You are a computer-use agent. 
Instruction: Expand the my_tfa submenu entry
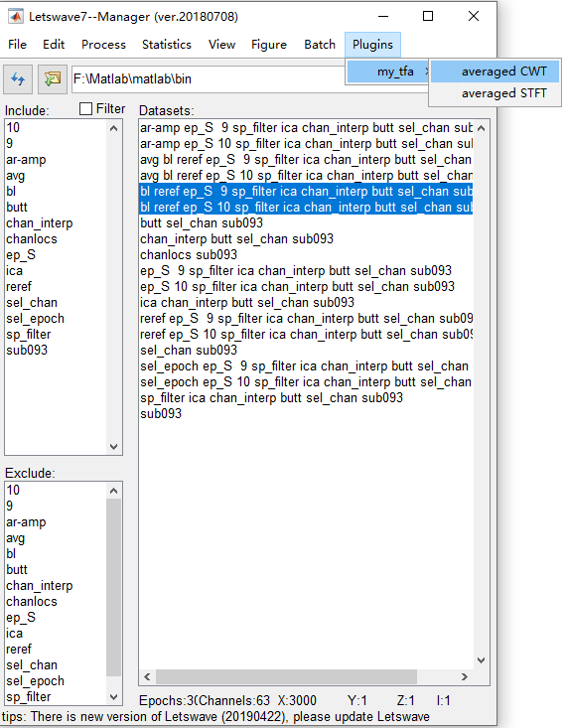387,72
